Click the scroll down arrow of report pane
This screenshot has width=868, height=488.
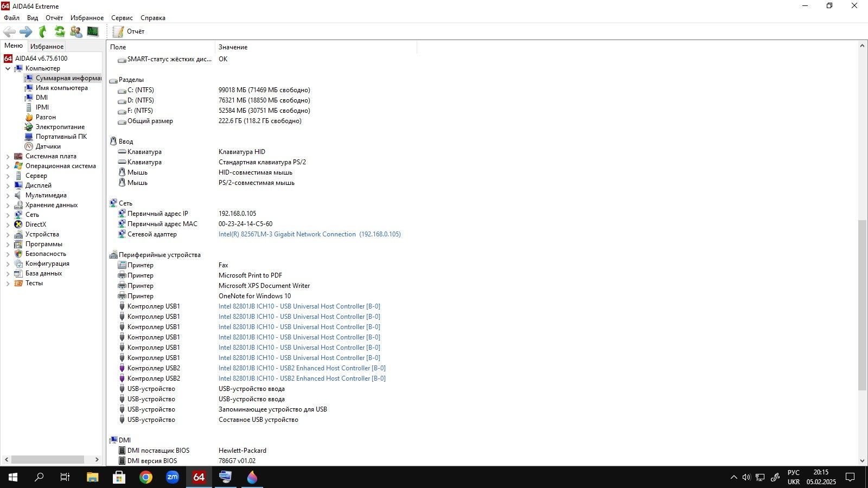pos(862,461)
